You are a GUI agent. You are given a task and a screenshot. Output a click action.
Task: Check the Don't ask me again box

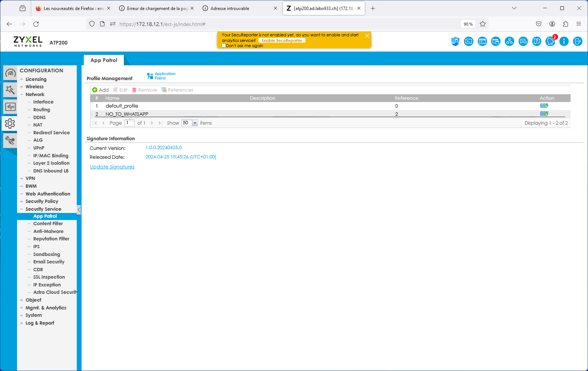pyautogui.click(x=224, y=46)
